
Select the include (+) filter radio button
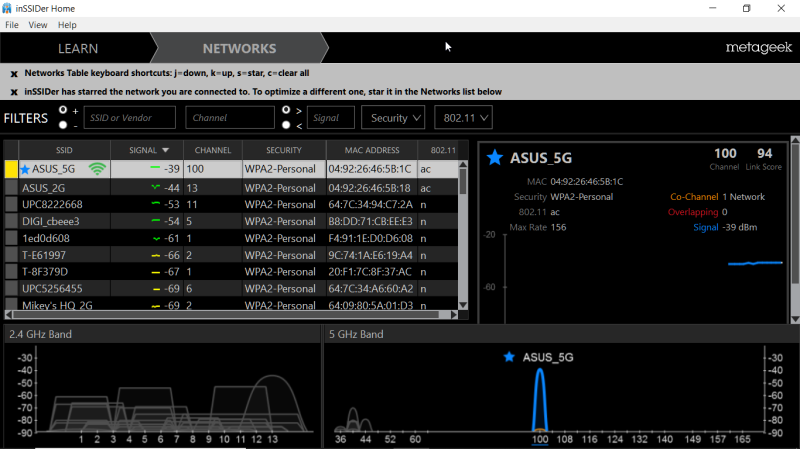[63, 110]
